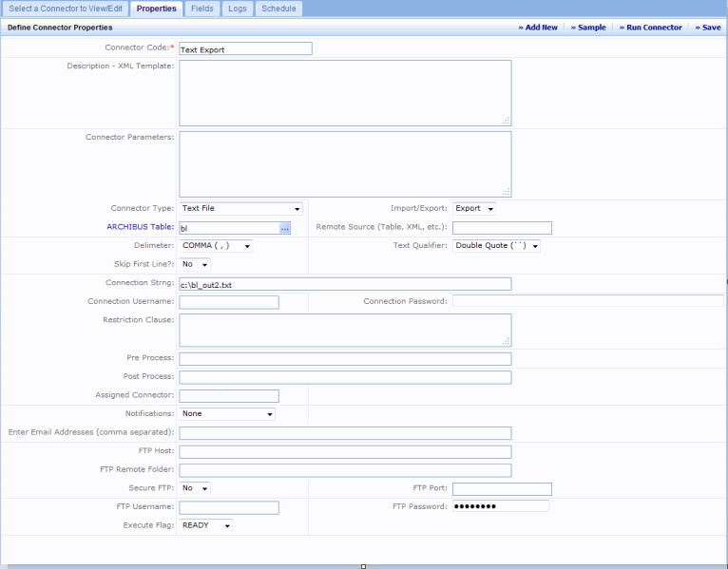Click the Sample link

click(588, 28)
